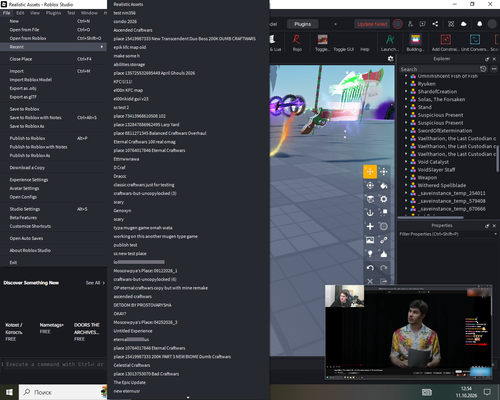Screen dimensions: 500x400
Task: Click Toggle GUI plugin button
Action: click(343, 49)
